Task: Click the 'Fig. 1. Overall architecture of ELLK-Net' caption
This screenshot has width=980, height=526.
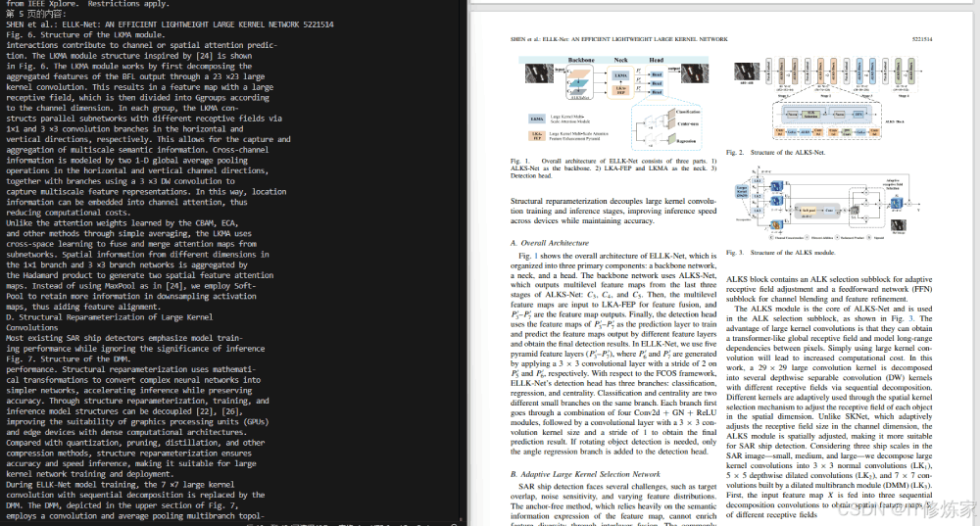Action: point(613,168)
